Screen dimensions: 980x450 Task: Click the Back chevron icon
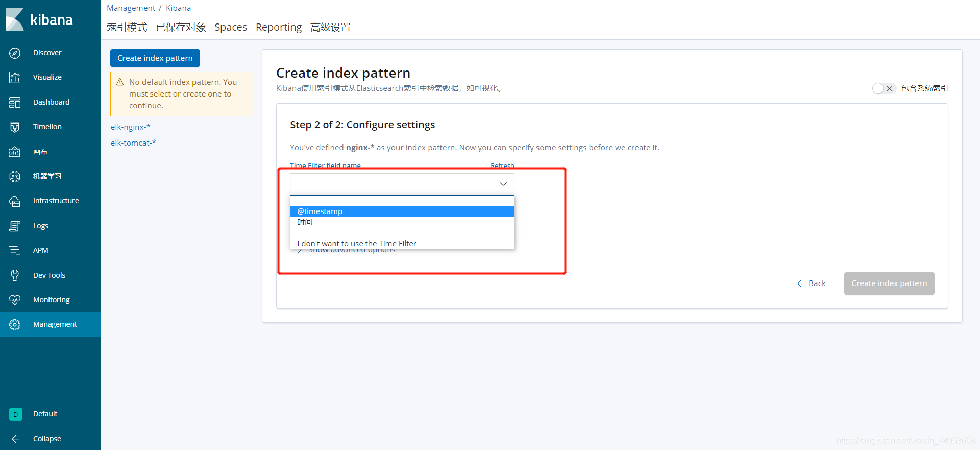point(799,283)
